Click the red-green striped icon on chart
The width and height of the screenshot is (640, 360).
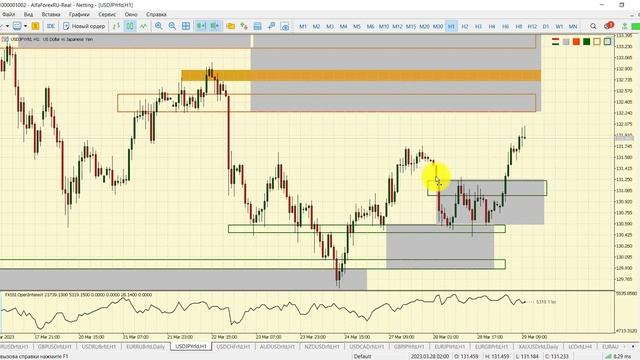(x=555, y=42)
